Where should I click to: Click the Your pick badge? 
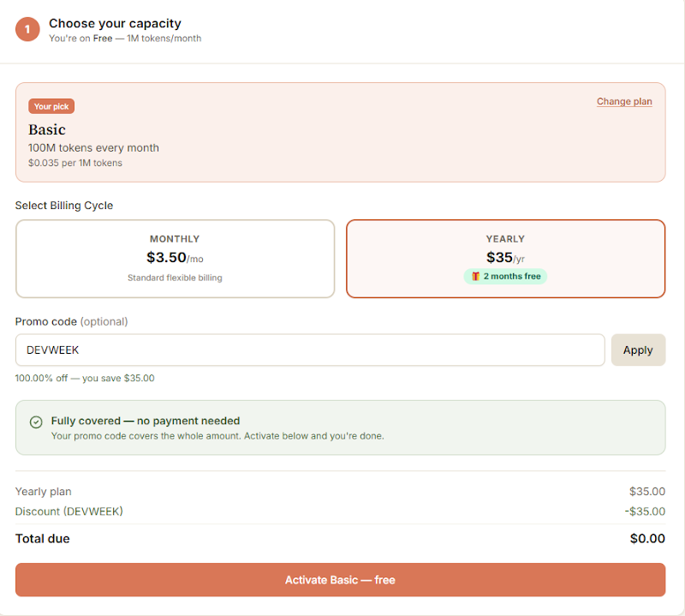[51, 106]
